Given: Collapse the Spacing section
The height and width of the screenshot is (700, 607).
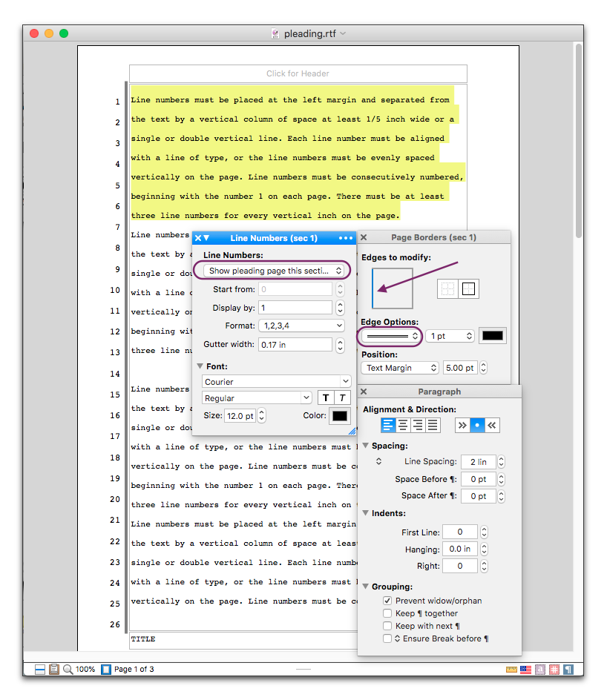Looking at the screenshot, I should pos(366,446).
